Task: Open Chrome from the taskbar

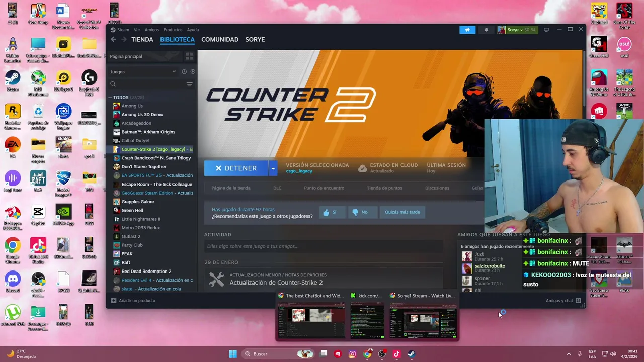Action: pos(368,354)
